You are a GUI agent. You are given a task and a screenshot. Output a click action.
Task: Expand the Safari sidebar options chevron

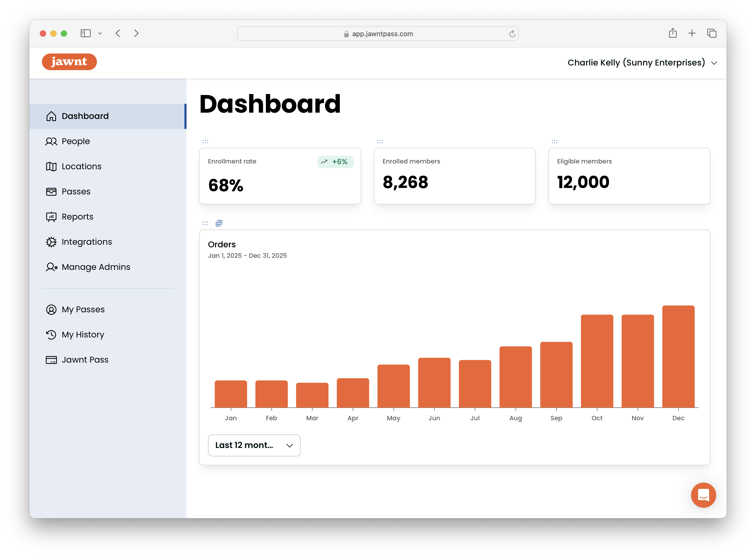100,33
